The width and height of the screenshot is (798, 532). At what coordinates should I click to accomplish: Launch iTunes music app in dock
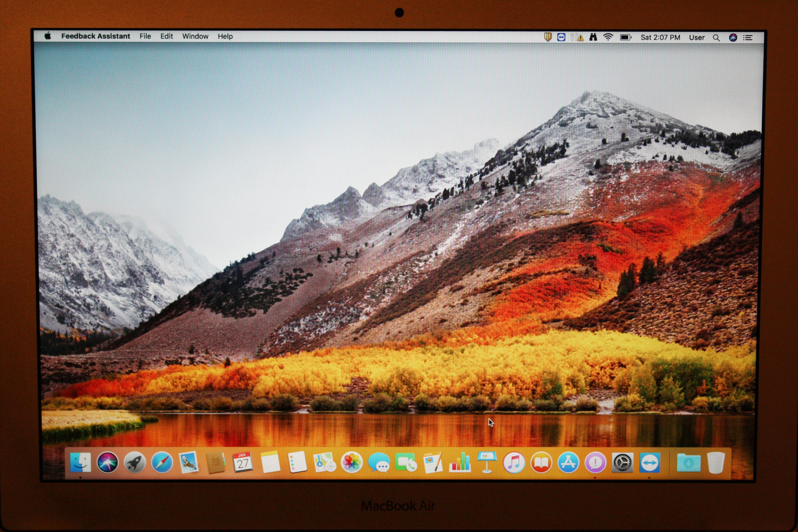[x=514, y=463]
